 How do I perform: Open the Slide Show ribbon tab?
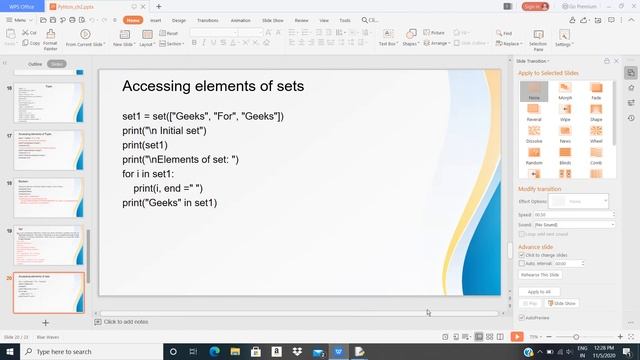point(273,20)
